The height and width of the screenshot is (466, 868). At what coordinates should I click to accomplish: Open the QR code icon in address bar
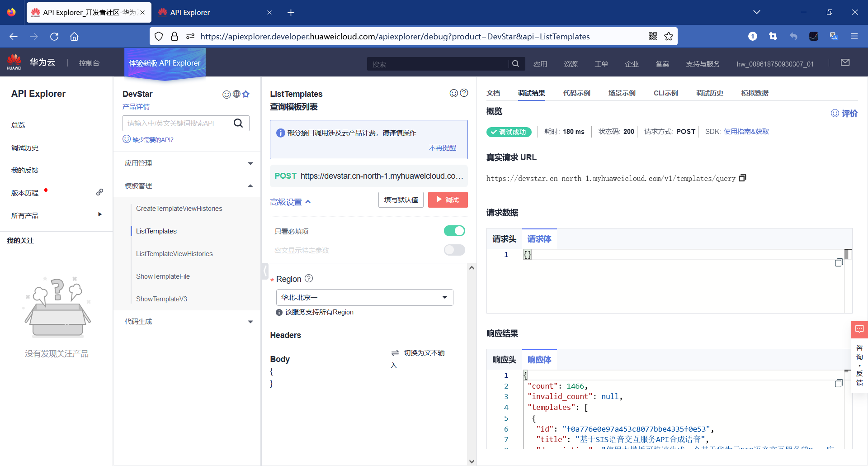pos(653,37)
